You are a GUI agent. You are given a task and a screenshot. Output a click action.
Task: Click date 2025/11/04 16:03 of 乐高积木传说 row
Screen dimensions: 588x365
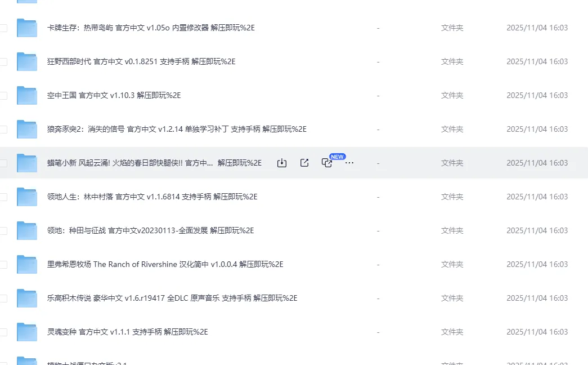tap(537, 298)
